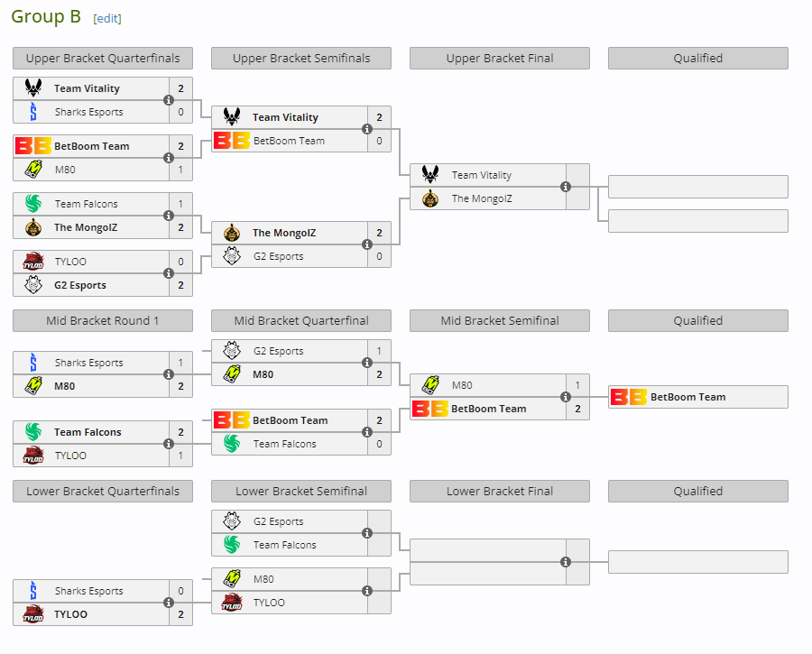
Task: Open the Upper Bracket Final match info icon
Action: click(x=566, y=187)
